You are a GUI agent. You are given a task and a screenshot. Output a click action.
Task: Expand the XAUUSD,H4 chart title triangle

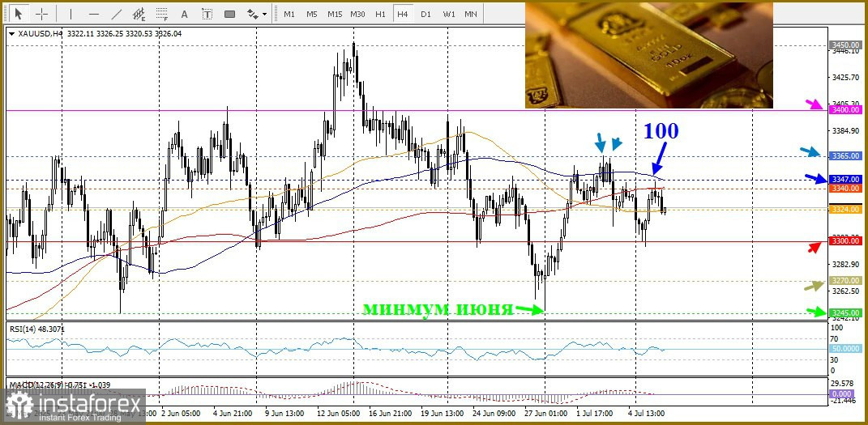11,34
